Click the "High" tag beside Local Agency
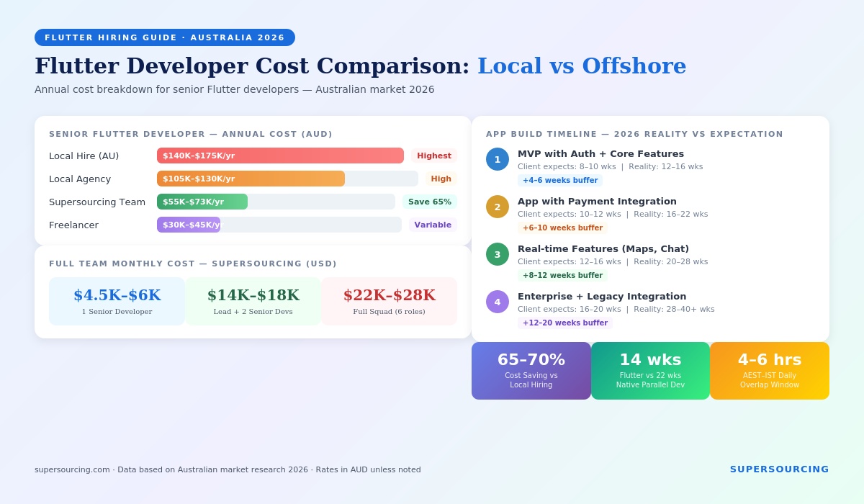864x504 pixels. click(x=441, y=179)
